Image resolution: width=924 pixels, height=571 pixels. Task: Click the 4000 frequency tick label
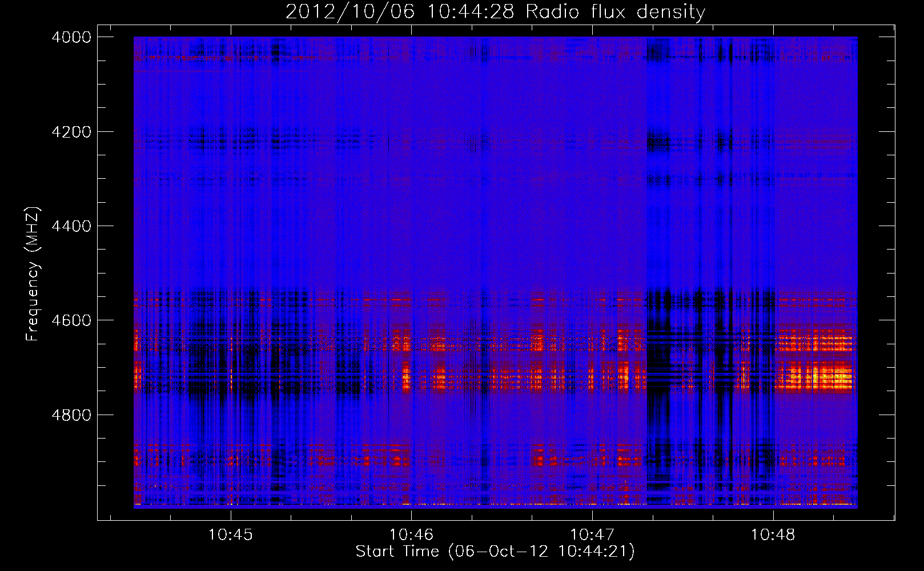coord(71,37)
